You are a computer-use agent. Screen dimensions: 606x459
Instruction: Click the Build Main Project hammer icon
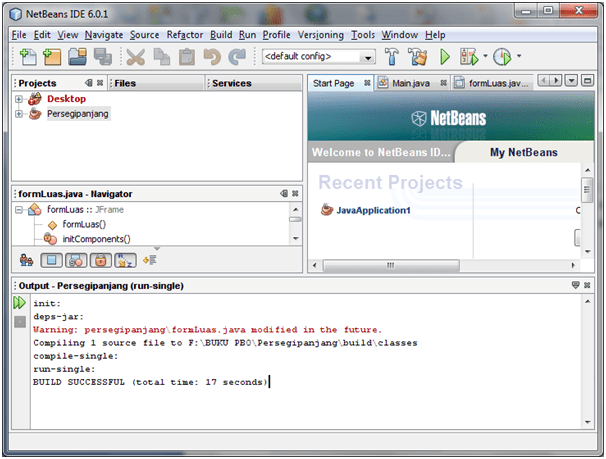[393, 57]
